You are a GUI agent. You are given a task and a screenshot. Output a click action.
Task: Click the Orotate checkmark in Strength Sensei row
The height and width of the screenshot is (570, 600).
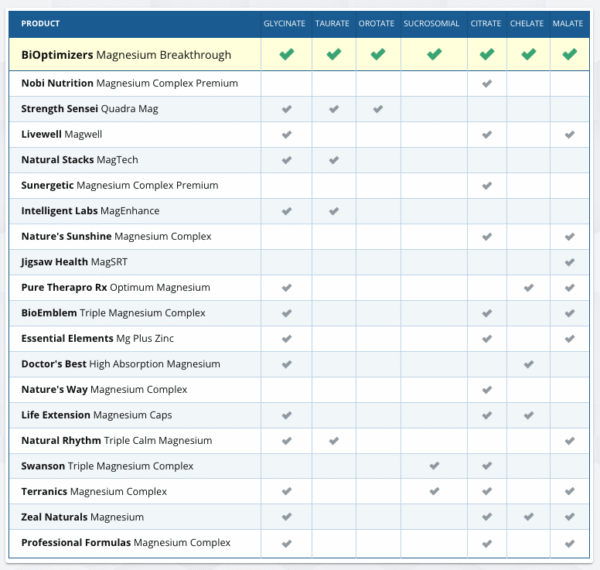point(378,109)
